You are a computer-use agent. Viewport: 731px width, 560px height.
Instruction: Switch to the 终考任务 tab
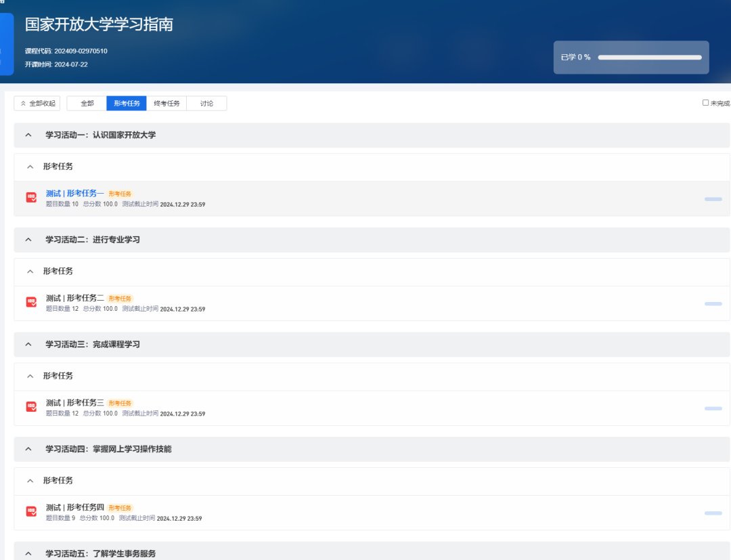[166, 103]
